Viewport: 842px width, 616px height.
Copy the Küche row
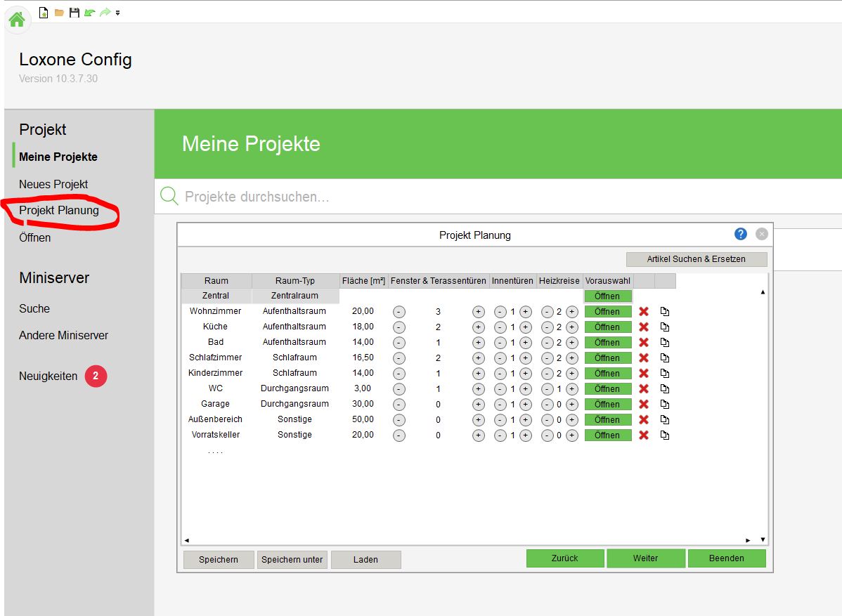click(665, 327)
